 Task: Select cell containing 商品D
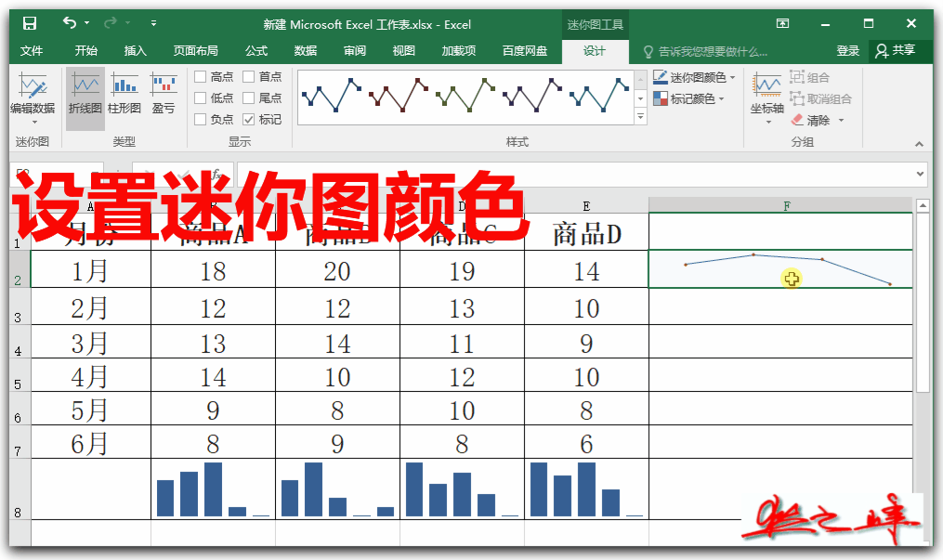[586, 232]
